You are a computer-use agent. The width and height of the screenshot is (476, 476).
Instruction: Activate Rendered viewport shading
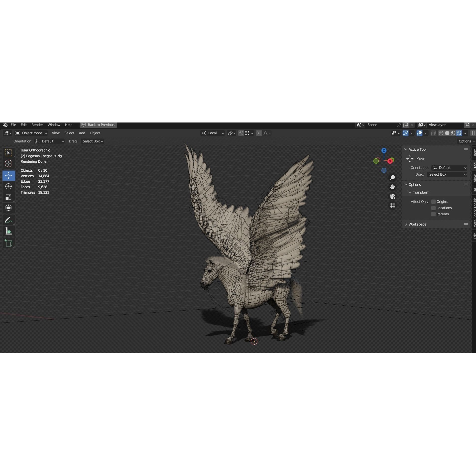tap(459, 133)
